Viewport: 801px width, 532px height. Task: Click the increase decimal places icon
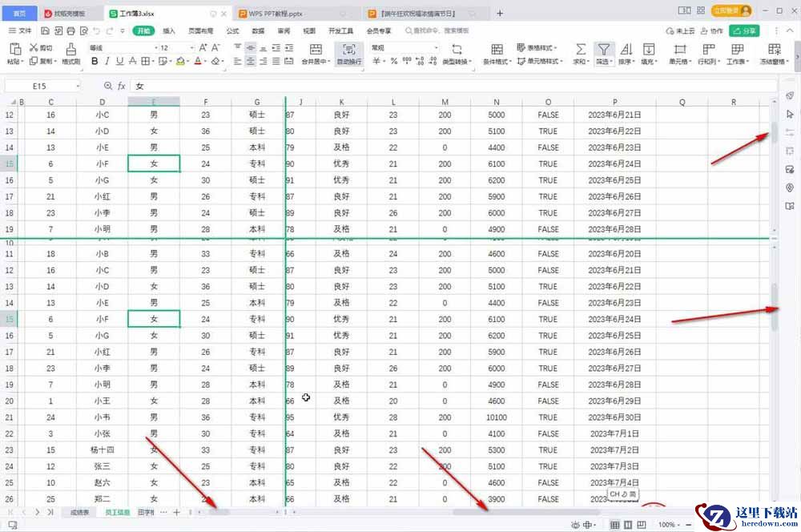(x=420, y=62)
